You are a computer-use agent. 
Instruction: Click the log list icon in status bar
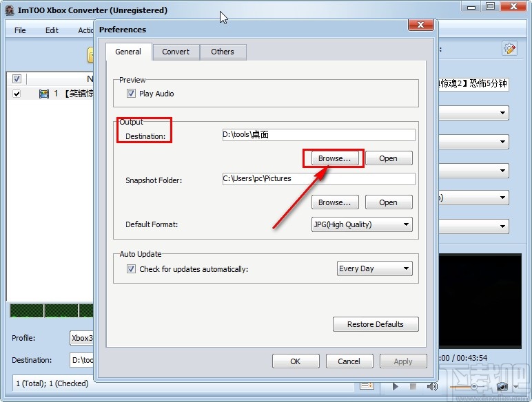tap(367, 385)
